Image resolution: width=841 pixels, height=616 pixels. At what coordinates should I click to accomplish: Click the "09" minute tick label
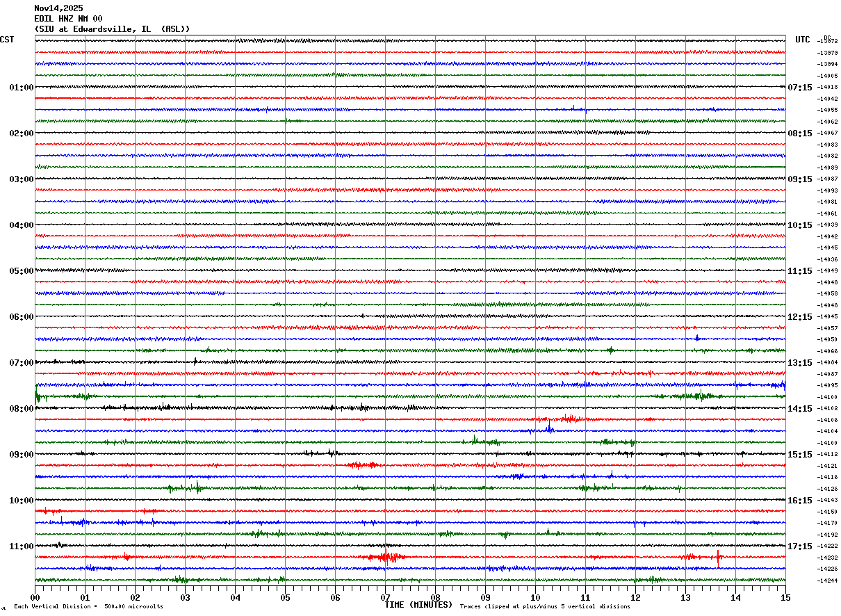[x=485, y=597]
